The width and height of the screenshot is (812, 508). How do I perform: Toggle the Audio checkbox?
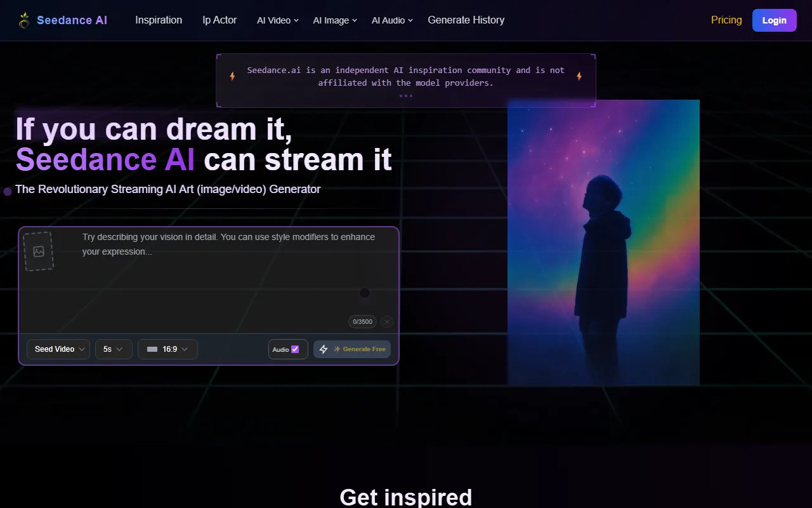pos(294,349)
